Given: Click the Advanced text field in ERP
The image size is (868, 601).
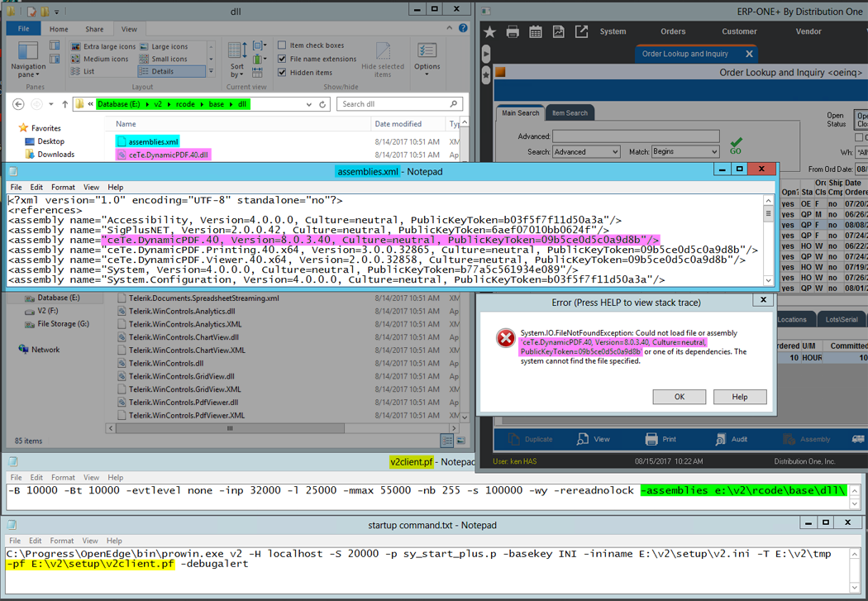Looking at the screenshot, I should click(636, 136).
